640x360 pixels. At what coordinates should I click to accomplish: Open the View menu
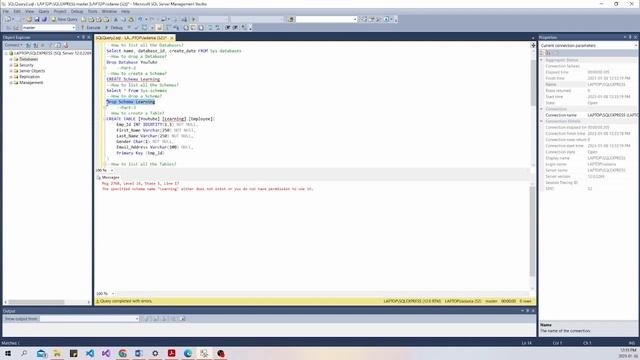[x=30, y=11]
